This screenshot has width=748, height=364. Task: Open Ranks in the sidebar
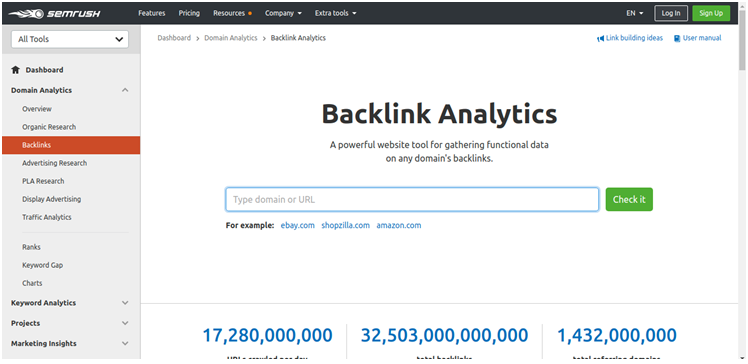31,247
